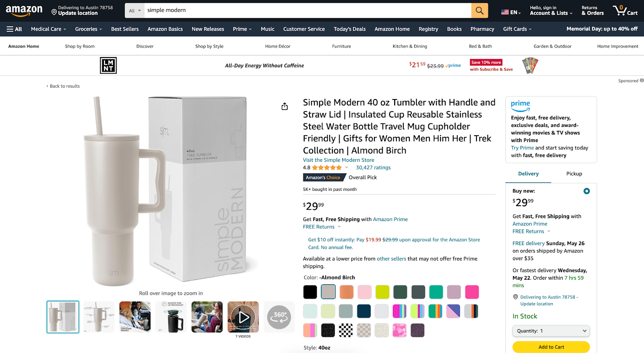The width and height of the screenshot is (644, 353).
Task: Open the Quantity dropdown
Action: coord(551,330)
